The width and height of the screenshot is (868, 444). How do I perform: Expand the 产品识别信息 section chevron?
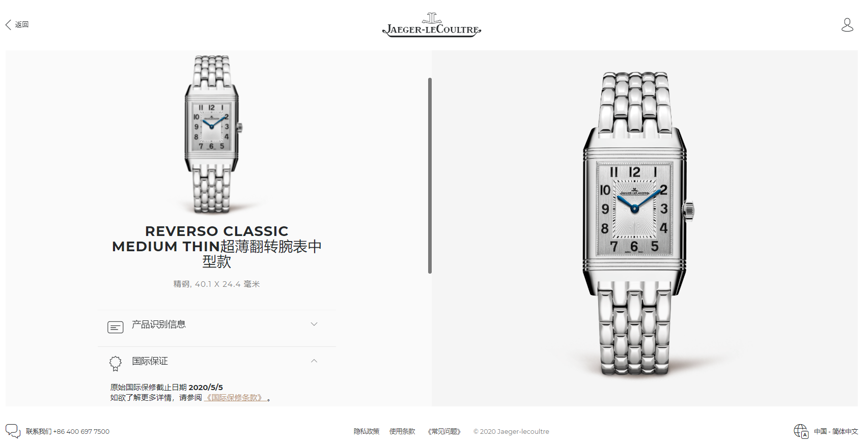pyautogui.click(x=314, y=324)
